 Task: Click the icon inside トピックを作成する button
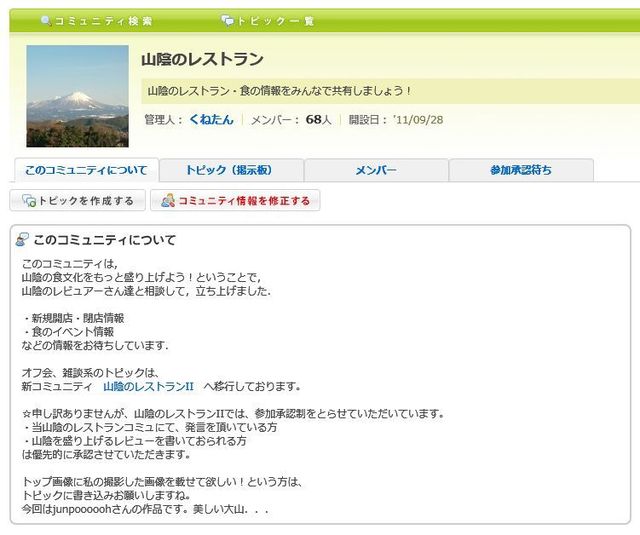click(x=28, y=201)
